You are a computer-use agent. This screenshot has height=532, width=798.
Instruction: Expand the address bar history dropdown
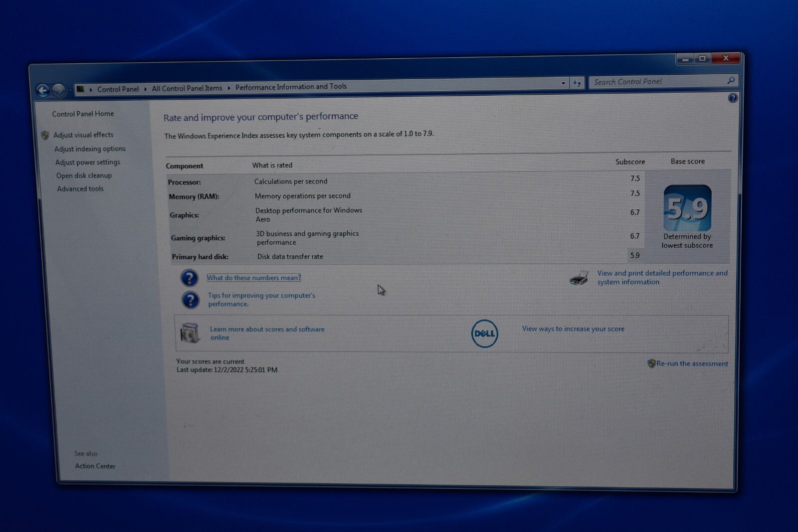563,83
